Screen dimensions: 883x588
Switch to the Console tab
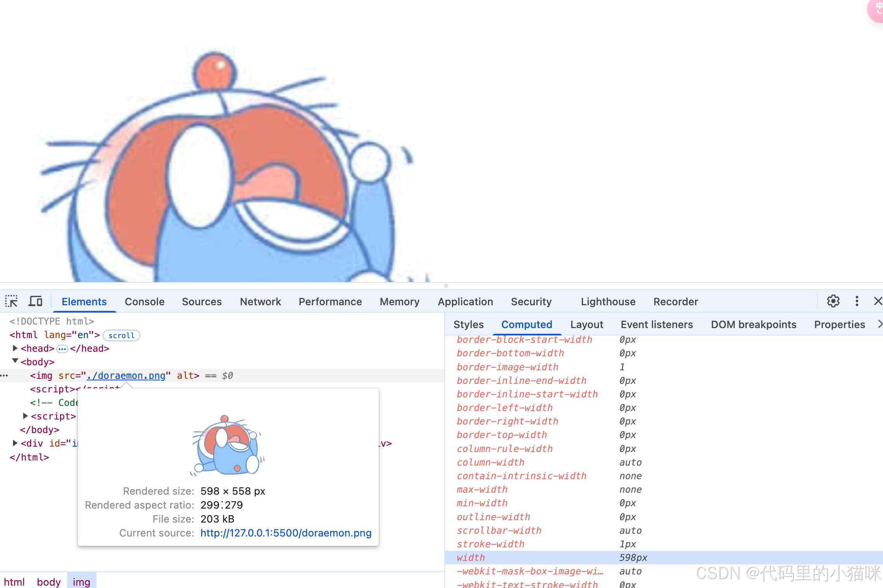(x=145, y=302)
